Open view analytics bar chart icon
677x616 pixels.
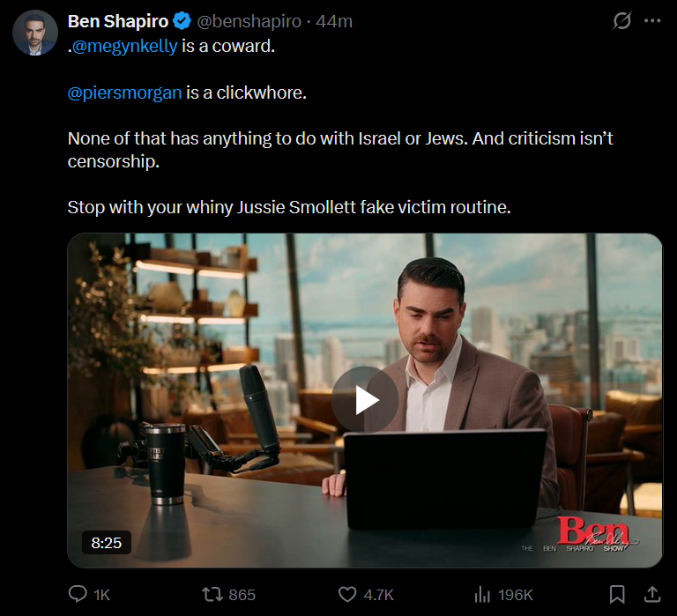tap(482, 595)
